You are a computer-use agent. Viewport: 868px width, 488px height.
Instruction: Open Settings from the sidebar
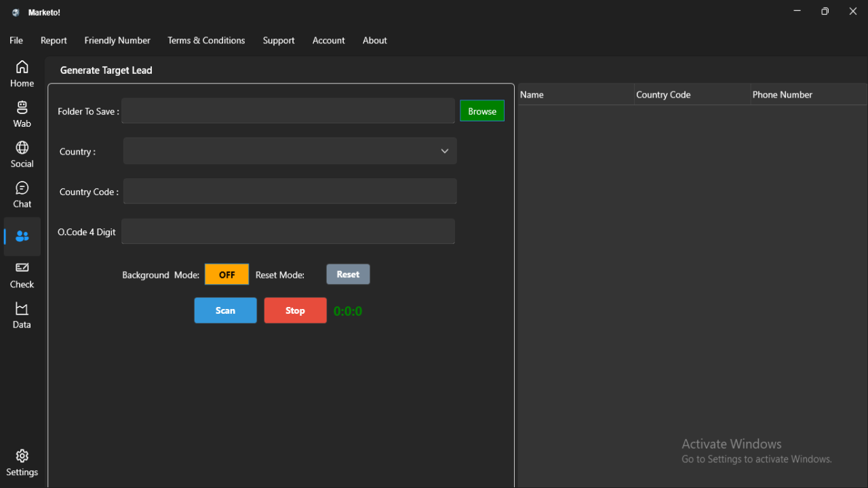click(22, 462)
